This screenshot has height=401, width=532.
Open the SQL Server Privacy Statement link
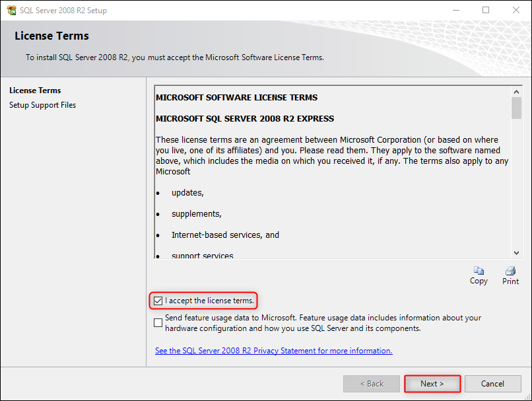[x=274, y=350]
